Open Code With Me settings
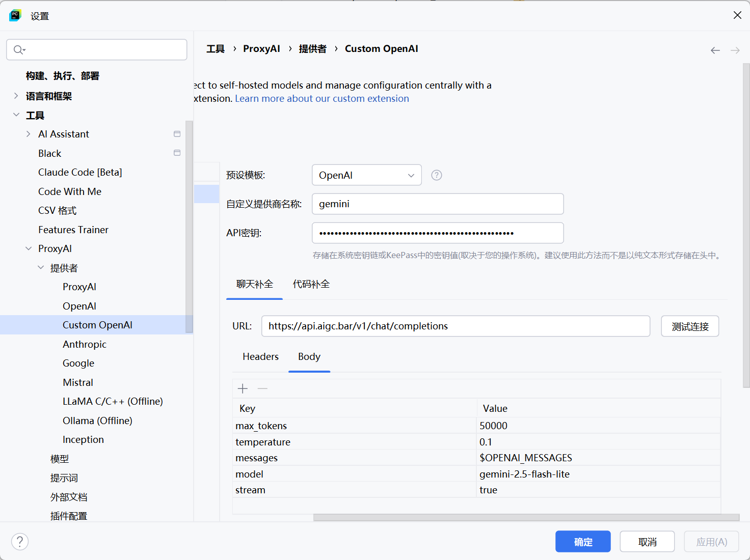This screenshot has width=750, height=560. pyautogui.click(x=70, y=191)
